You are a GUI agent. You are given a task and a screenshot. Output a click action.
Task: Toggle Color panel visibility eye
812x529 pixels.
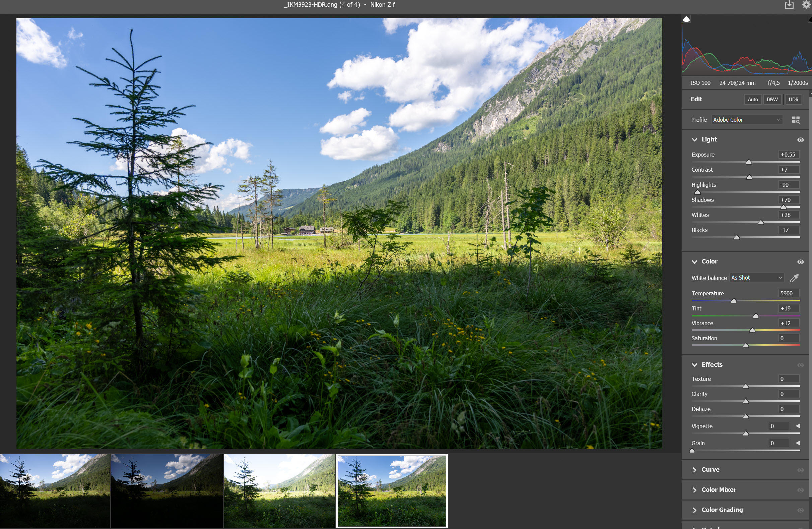[x=800, y=262]
